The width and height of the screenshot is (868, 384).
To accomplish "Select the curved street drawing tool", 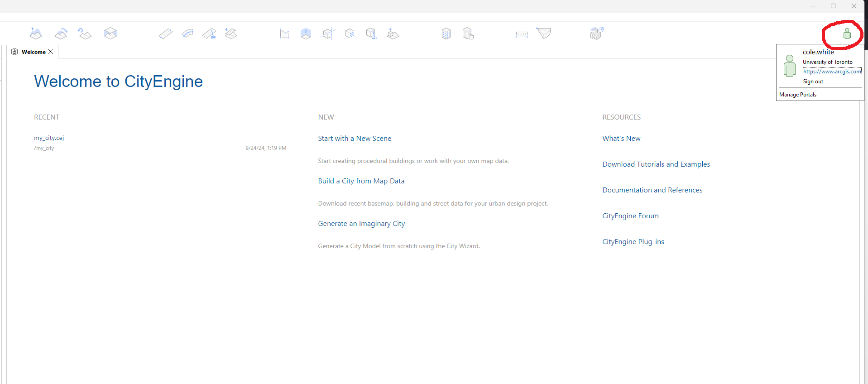I will click(x=188, y=34).
